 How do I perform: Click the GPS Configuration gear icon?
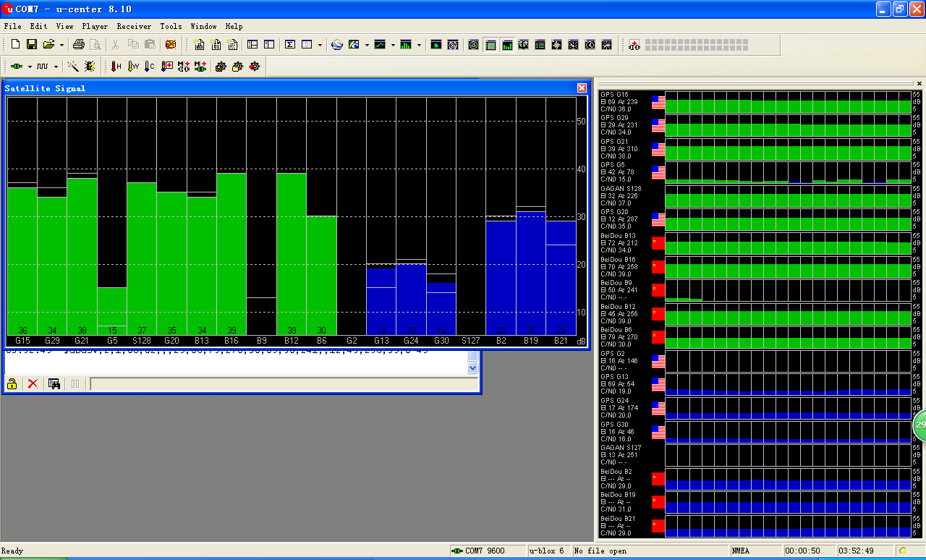221,67
